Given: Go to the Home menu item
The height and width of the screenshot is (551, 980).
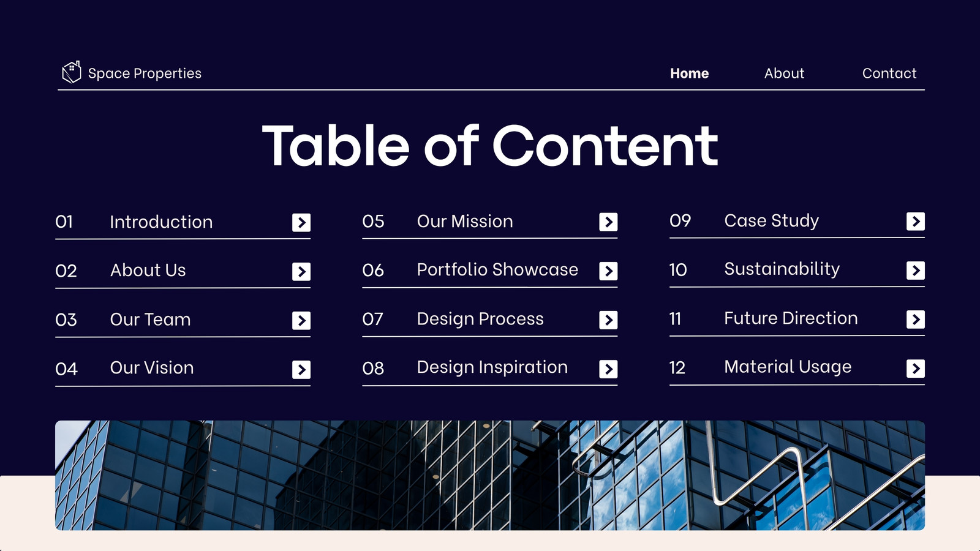Looking at the screenshot, I should 689,73.
